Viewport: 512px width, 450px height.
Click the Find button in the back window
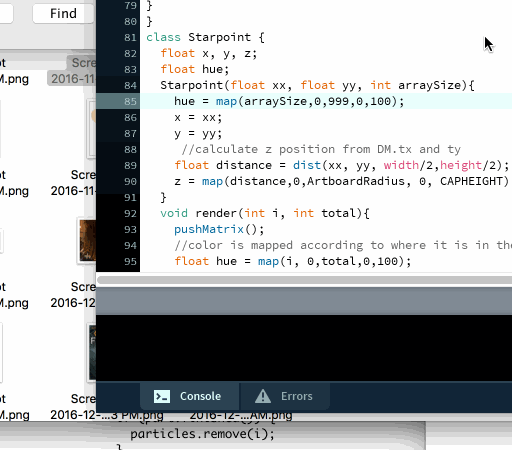click(x=63, y=13)
